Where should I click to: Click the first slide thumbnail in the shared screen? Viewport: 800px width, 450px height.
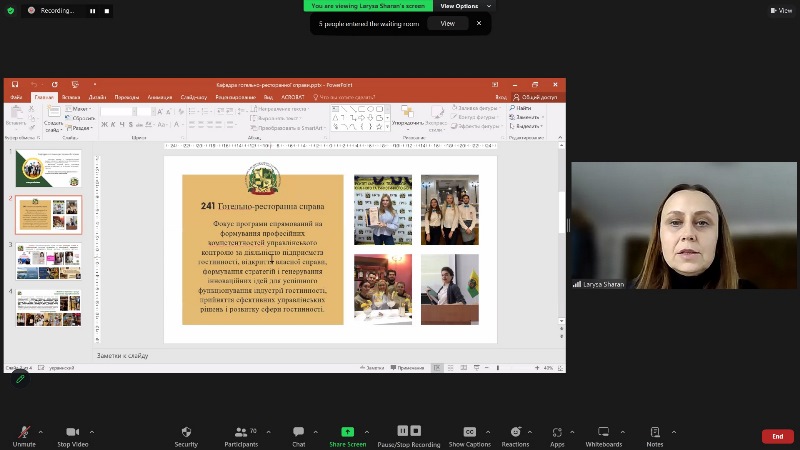coord(48,168)
